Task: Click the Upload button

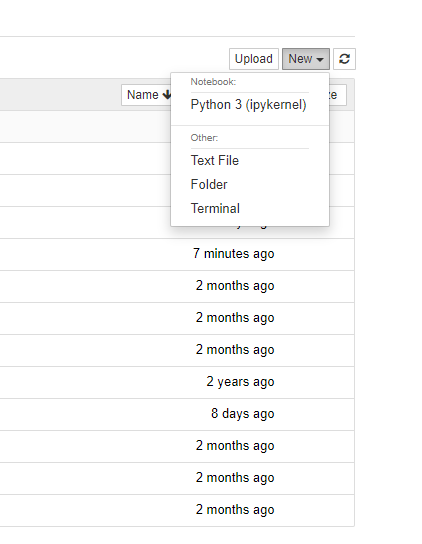Action: [254, 59]
